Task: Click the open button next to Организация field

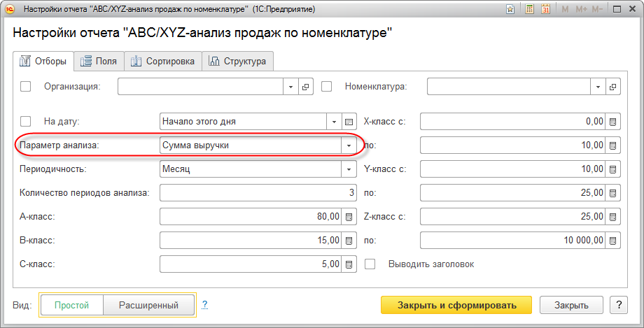Action: coord(306,87)
